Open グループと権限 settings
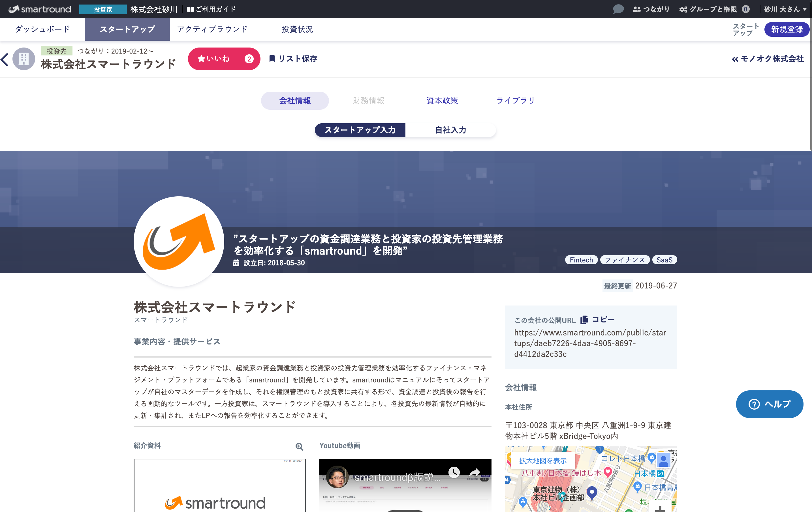 708,9
